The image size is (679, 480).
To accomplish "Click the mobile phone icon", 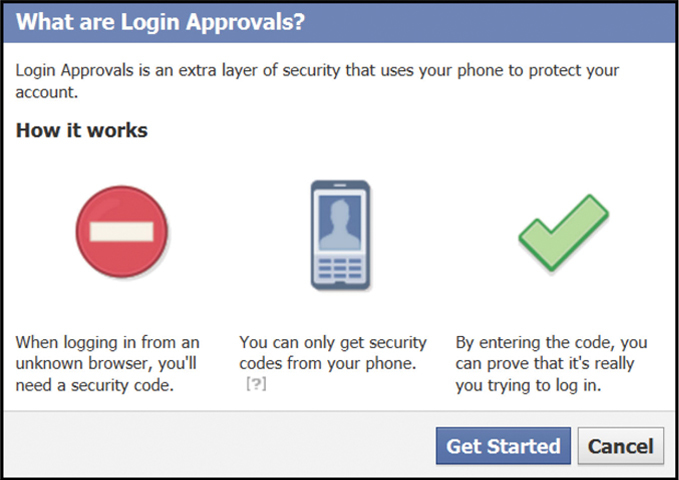I will coord(340,235).
